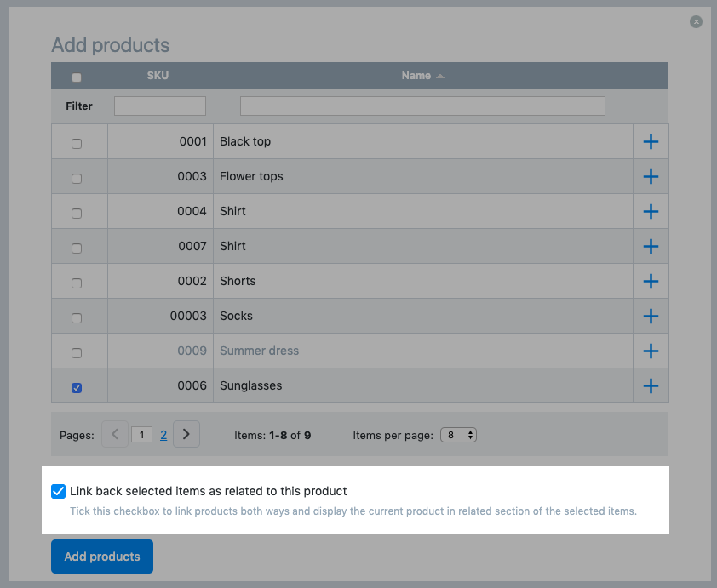
Task: Click the plus icon for Black top
Action: (651, 141)
